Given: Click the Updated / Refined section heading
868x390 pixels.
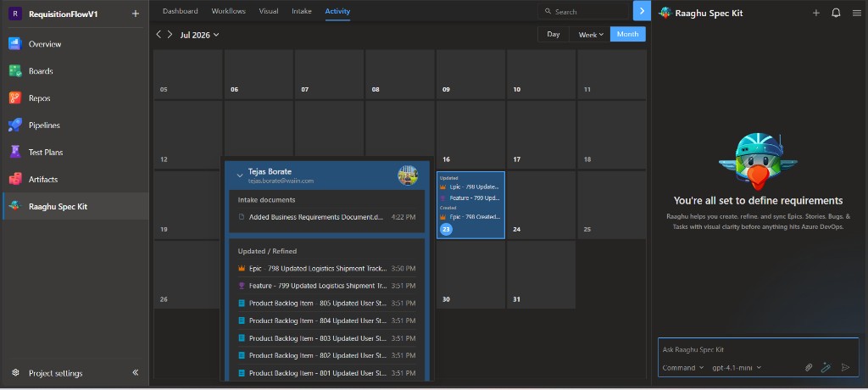Looking at the screenshot, I should coord(267,251).
